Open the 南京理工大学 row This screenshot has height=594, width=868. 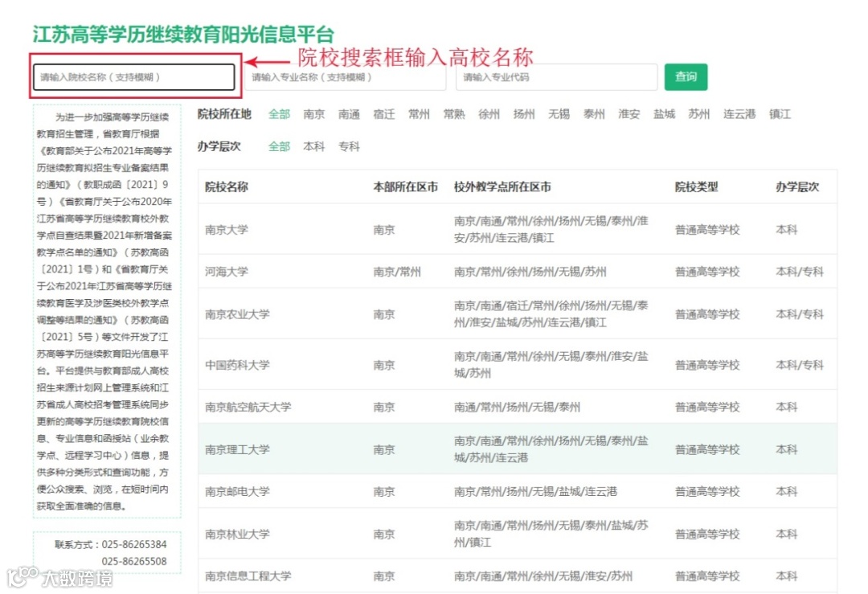[518, 449]
